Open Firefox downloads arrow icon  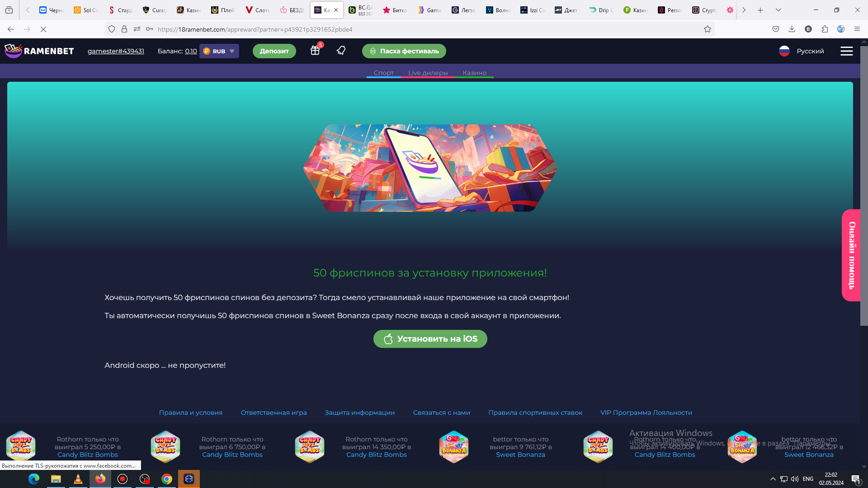pyautogui.click(x=792, y=29)
